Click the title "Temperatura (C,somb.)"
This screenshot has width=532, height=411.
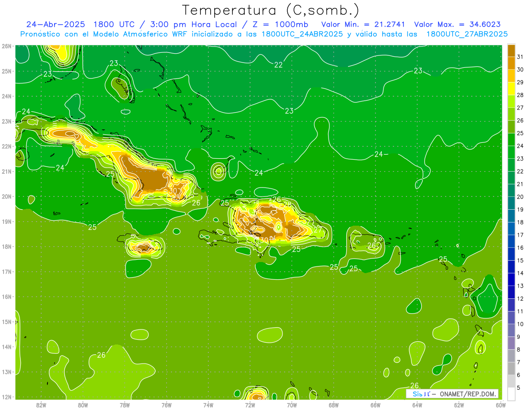point(271,10)
